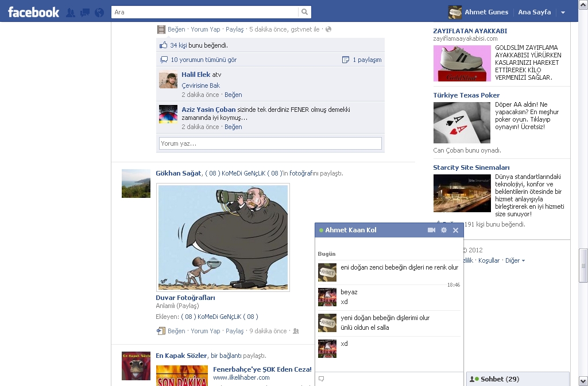Click the browser vertical scrollbar thumb

[x=583, y=266]
